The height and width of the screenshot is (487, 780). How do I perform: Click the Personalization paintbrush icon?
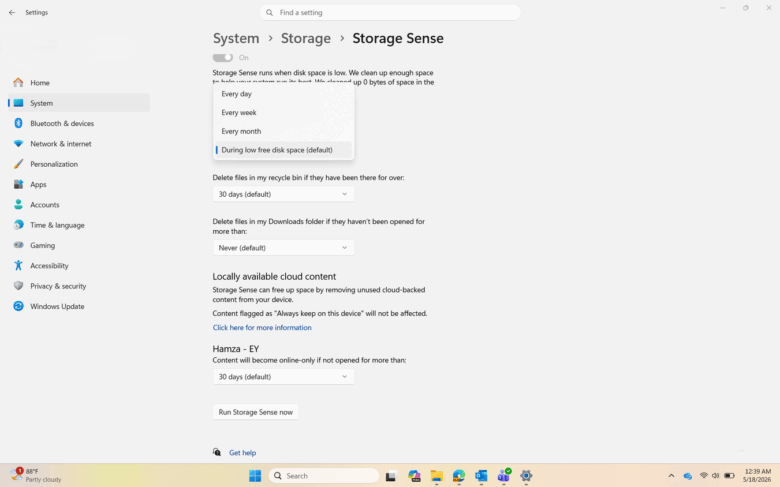pyautogui.click(x=18, y=164)
